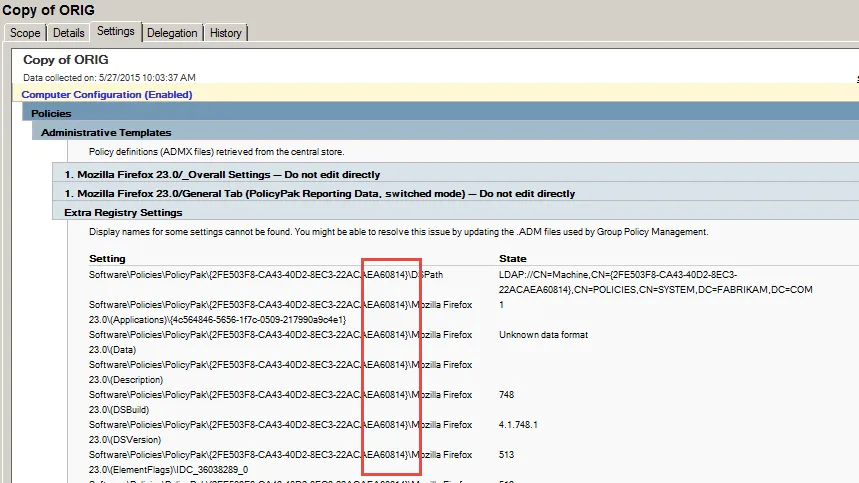Open the Details tab
Viewport: 859px width, 483px height.
pyautogui.click(x=69, y=33)
